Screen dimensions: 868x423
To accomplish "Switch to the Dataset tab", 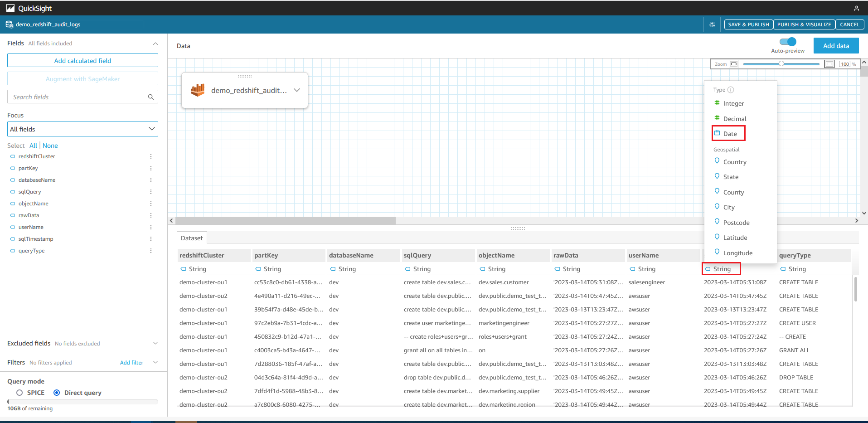I will 192,238.
